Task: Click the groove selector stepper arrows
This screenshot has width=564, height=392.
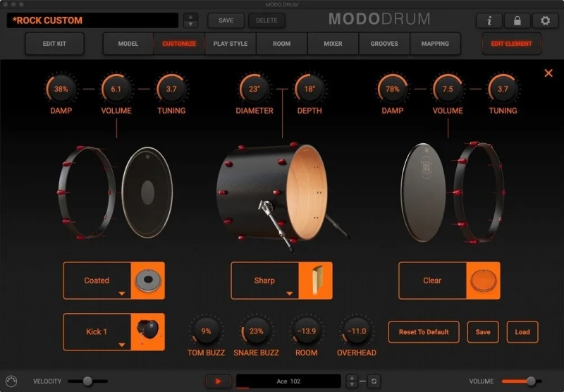Action: (352, 381)
